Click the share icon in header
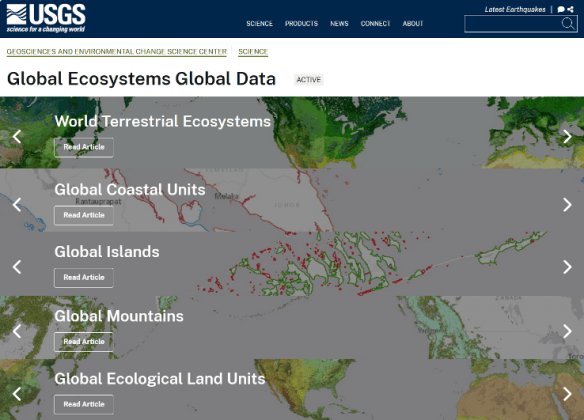This screenshot has width=584, height=420. pos(570,10)
